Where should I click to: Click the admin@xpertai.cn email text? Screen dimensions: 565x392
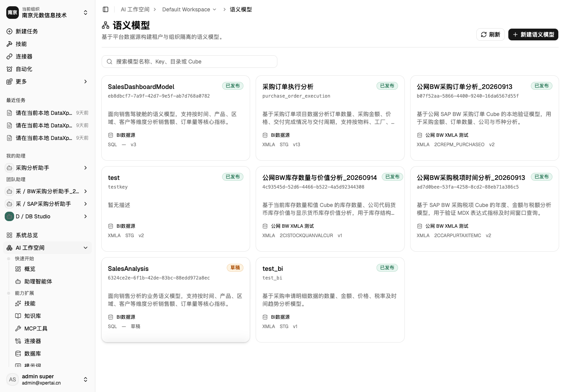pos(41,383)
